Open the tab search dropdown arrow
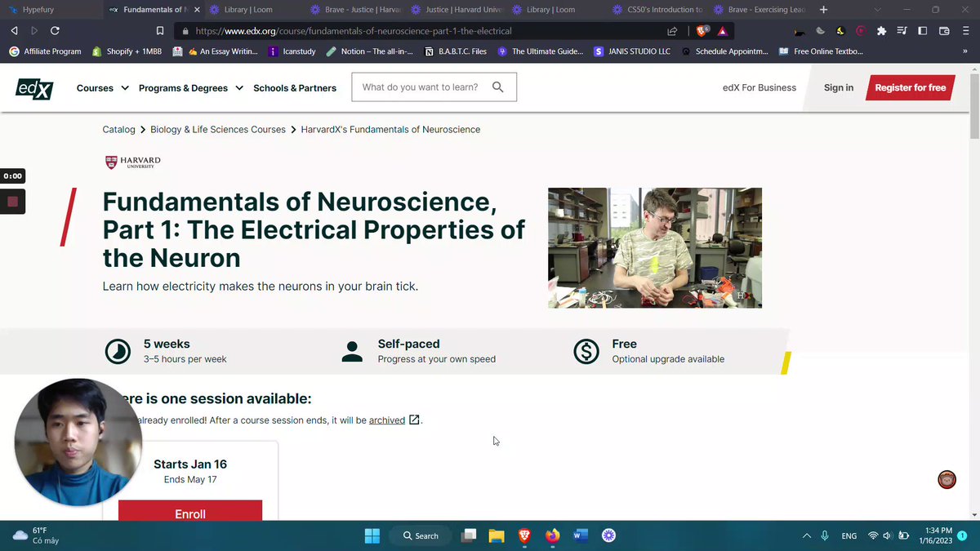 (x=878, y=10)
